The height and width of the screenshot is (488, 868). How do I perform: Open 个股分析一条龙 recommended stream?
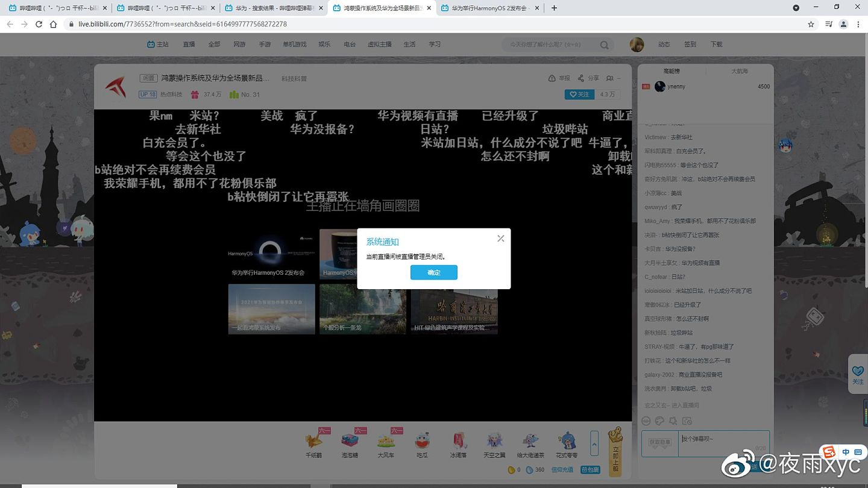point(363,309)
